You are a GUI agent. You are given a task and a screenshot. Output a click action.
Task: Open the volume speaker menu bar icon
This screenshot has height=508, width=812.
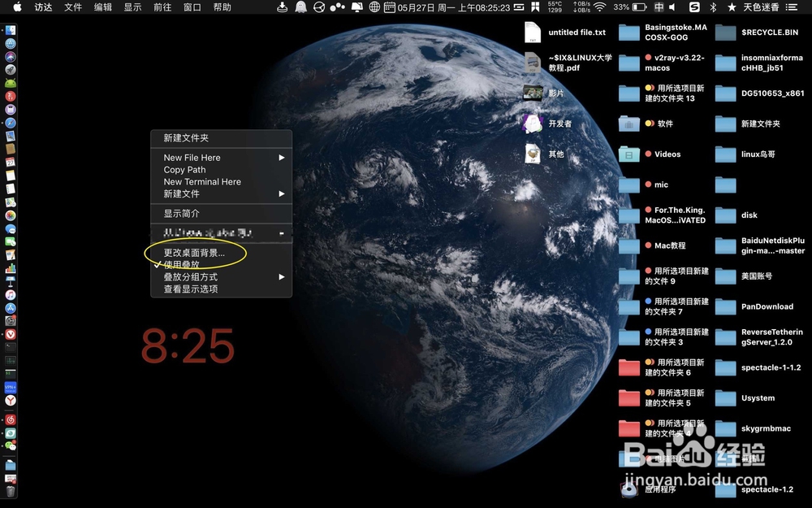coord(672,7)
